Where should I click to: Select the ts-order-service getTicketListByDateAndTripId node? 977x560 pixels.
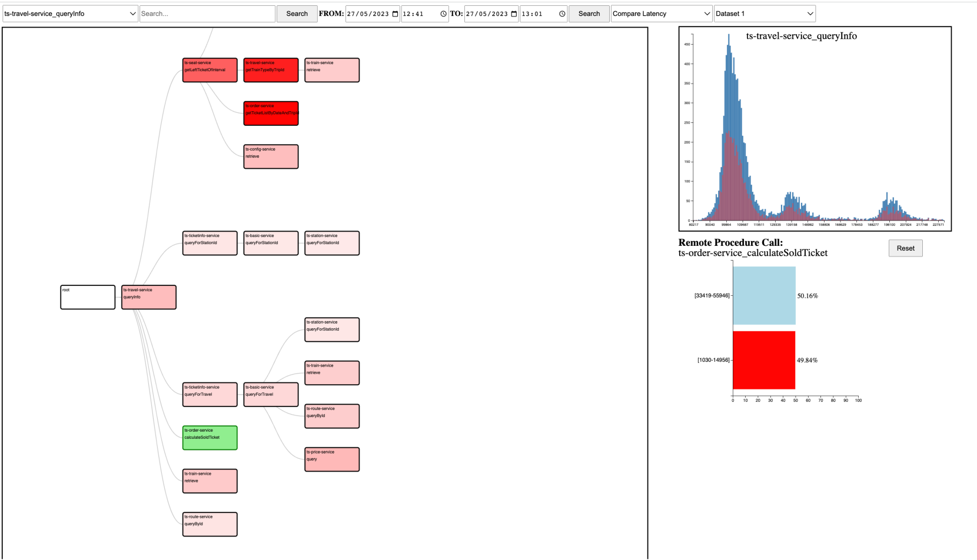coord(271,113)
